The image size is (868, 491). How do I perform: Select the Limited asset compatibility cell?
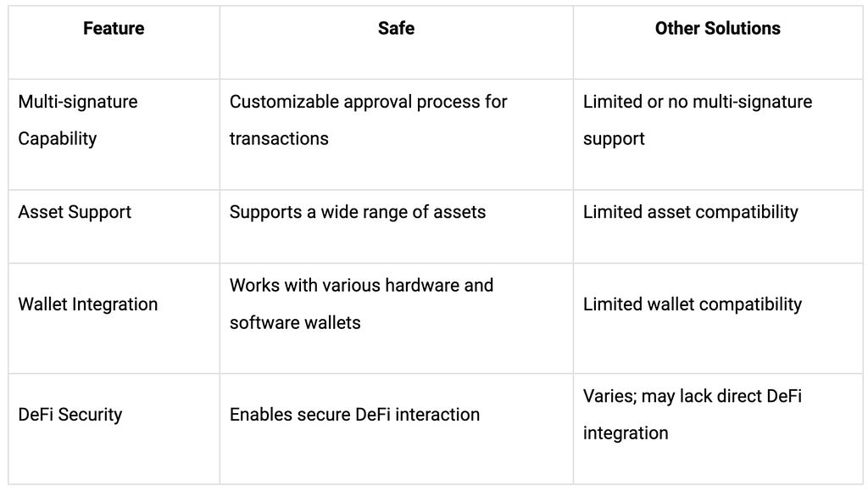[x=717, y=226]
